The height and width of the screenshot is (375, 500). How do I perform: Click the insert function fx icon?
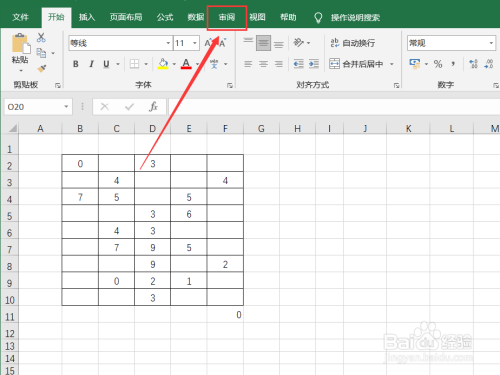tap(153, 107)
